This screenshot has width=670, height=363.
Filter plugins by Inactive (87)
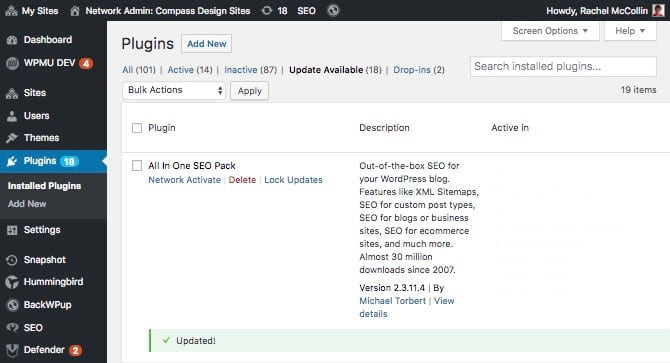click(x=250, y=70)
